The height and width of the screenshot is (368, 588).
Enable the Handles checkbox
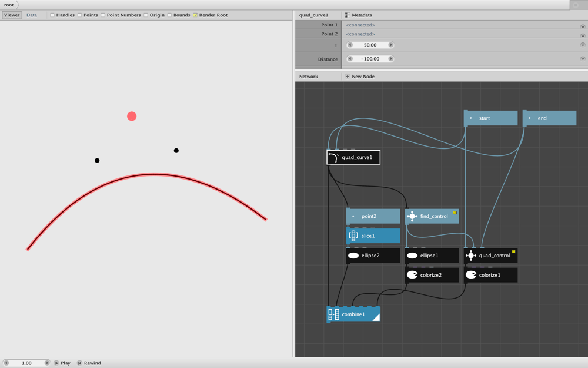tap(52, 15)
